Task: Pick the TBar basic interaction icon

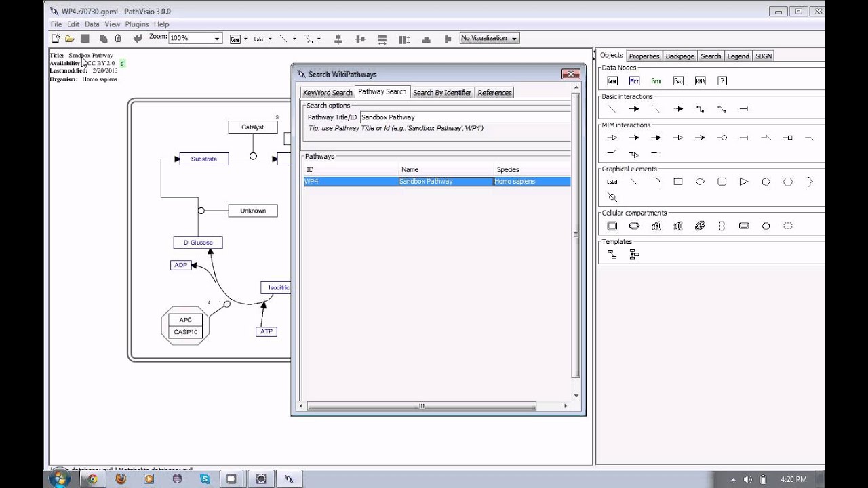Action: click(744, 109)
